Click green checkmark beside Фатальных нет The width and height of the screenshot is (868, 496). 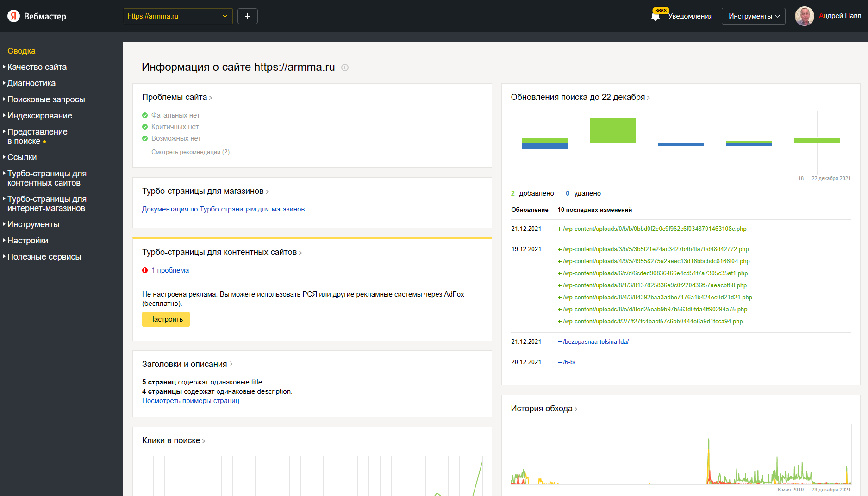[x=145, y=115]
